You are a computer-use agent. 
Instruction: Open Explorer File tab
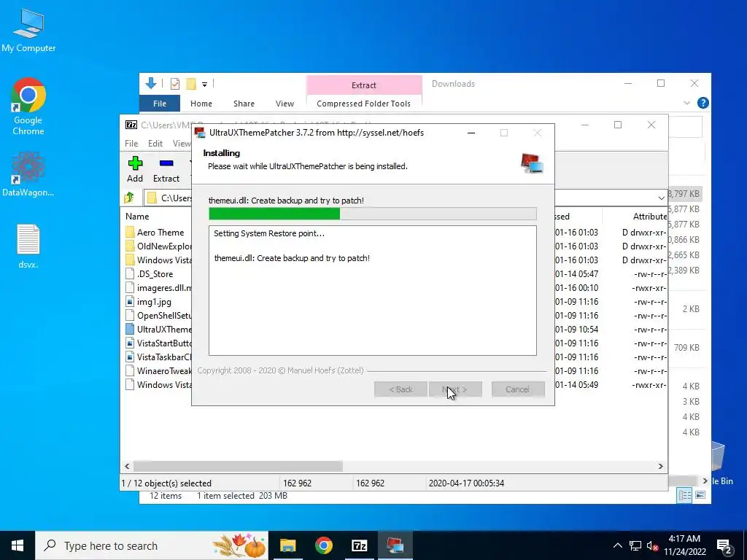point(160,104)
